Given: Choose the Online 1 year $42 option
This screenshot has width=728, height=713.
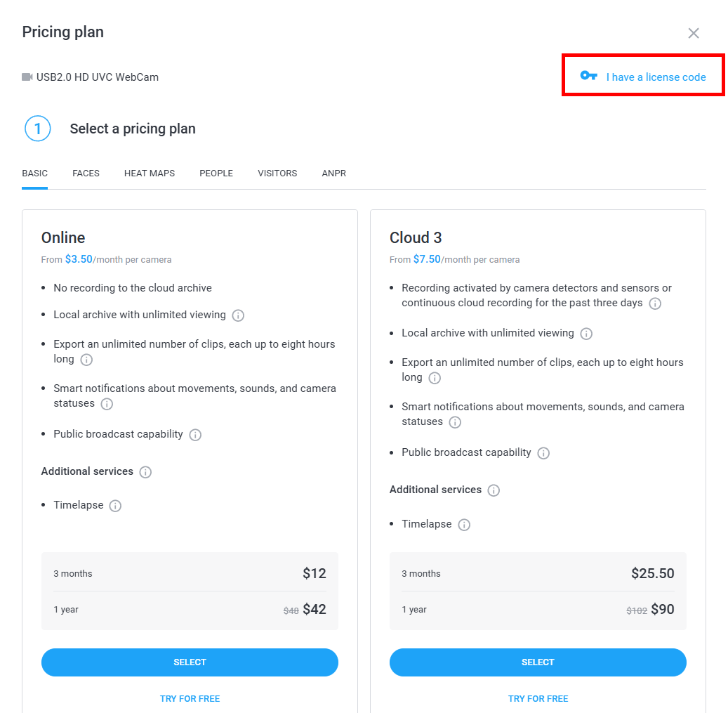Looking at the screenshot, I should 190,610.
